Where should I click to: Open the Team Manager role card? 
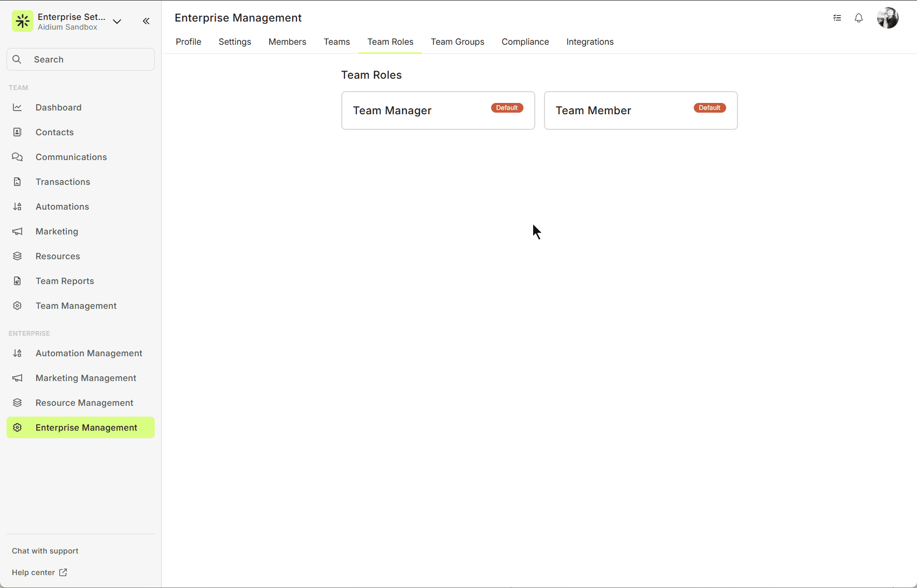click(438, 110)
